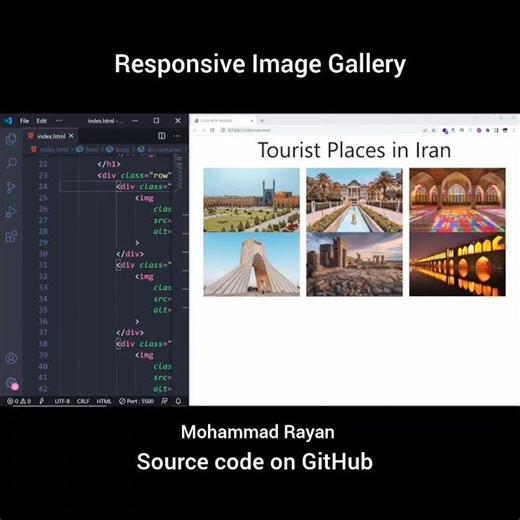The image size is (520, 520).
Task: Open the Edit menu
Action: coord(42,121)
